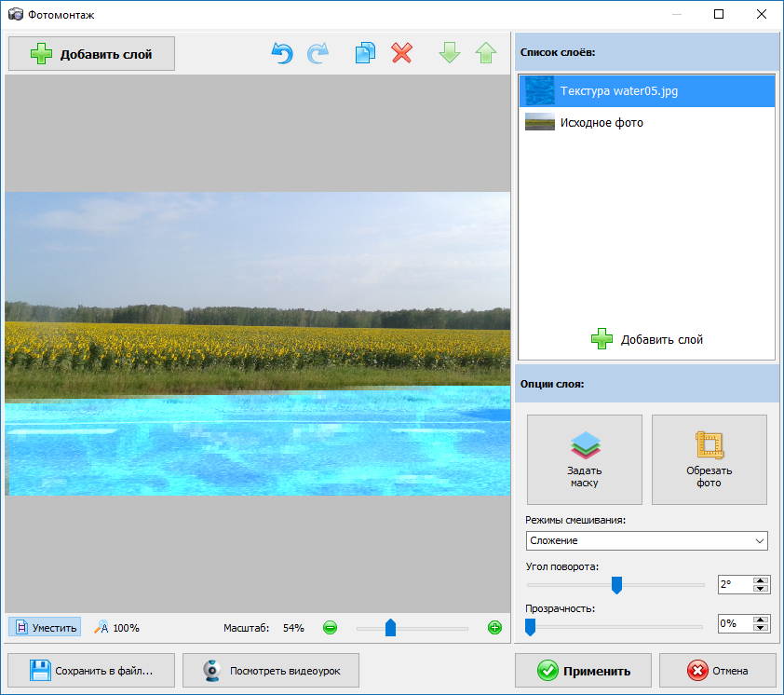The height and width of the screenshot is (695, 784).
Task: Decrease rotation angle with down stepper
Action: [761, 589]
